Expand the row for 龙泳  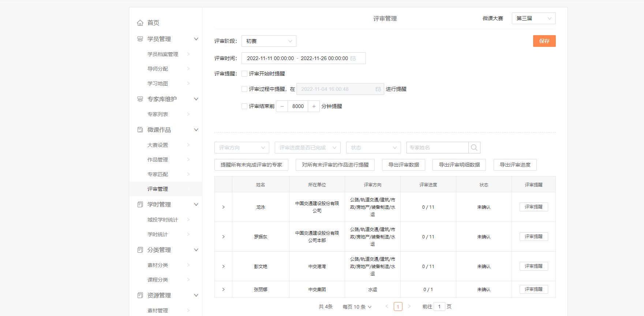tap(223, 207)
